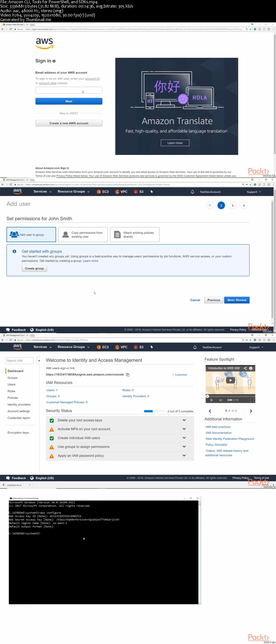Click the AWS logo on Add user page
Viewport: 276px width, 644px height.
[x=18, y=191]
